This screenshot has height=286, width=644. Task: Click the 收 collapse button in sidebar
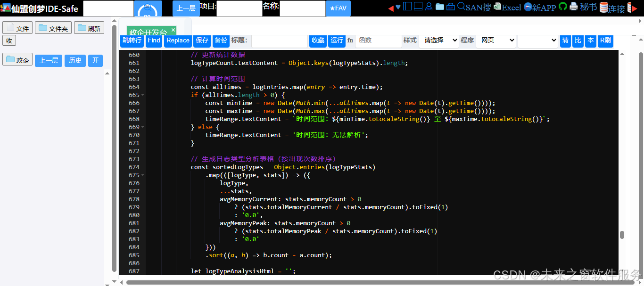[9, 40]
